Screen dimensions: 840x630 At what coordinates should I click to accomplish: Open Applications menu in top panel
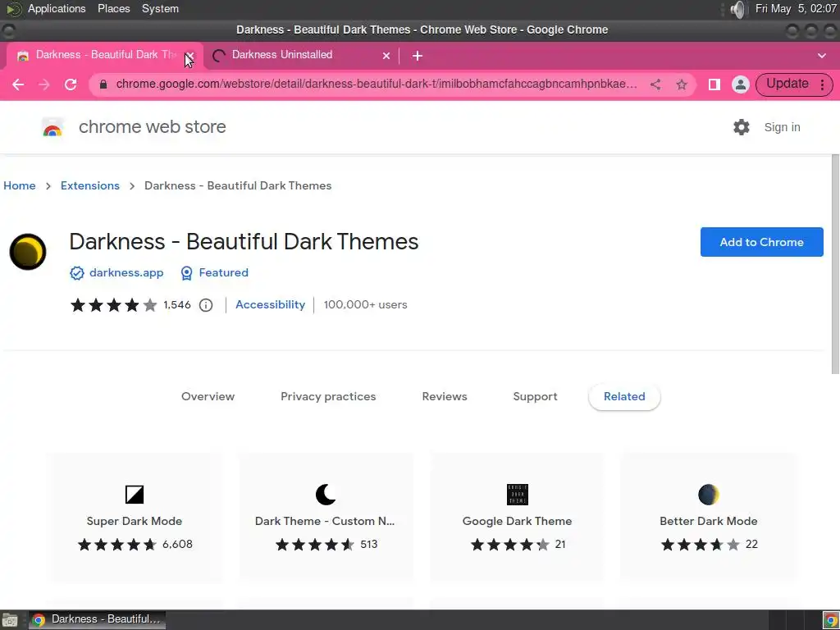57,8
